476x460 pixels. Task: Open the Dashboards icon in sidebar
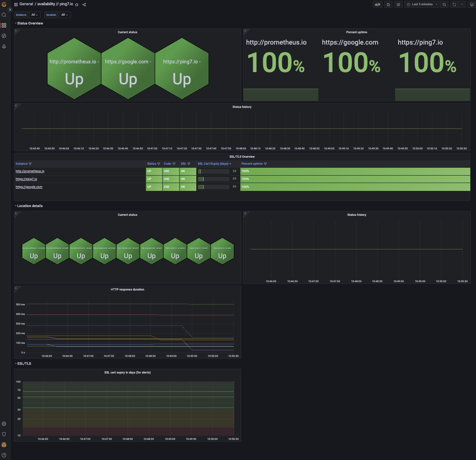click(4, 25)
